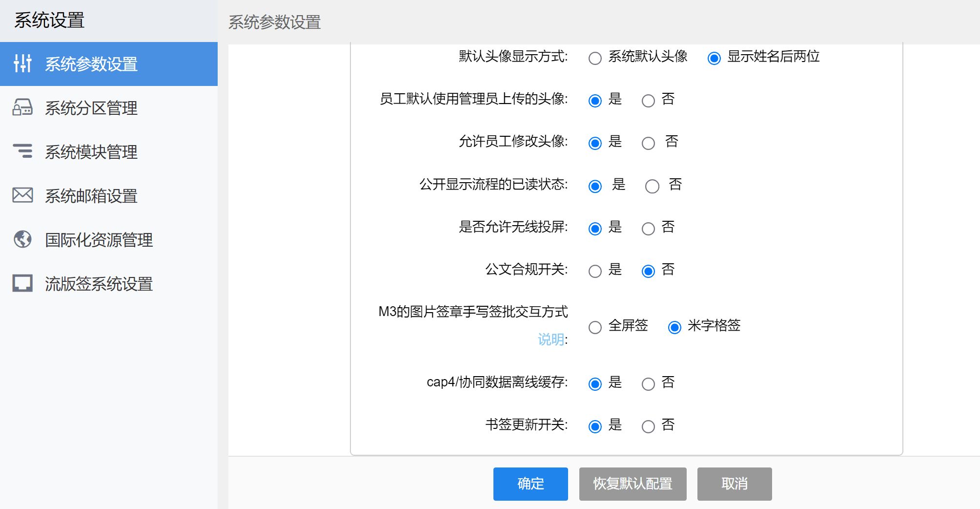Click the envelope icon beside 系统邮箱设置
The height and width of the screenshot is (509, 980).
22,195
